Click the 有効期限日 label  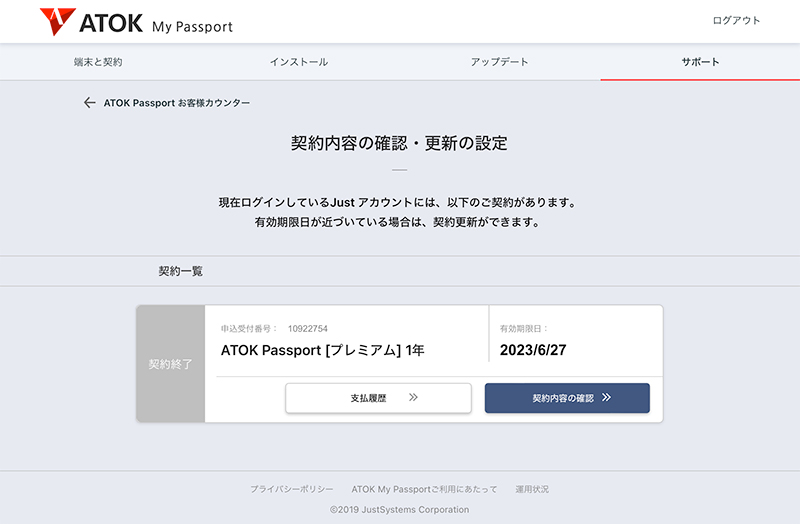coord(523,329)
